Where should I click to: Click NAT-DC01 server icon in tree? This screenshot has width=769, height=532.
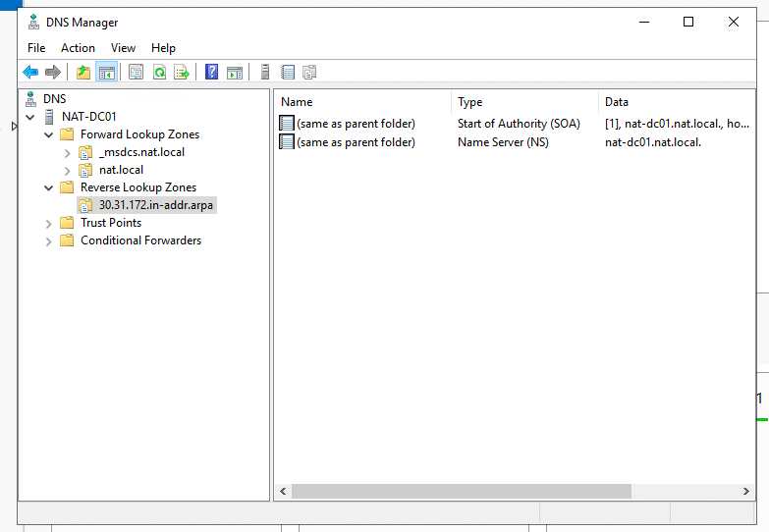[49, 117]
